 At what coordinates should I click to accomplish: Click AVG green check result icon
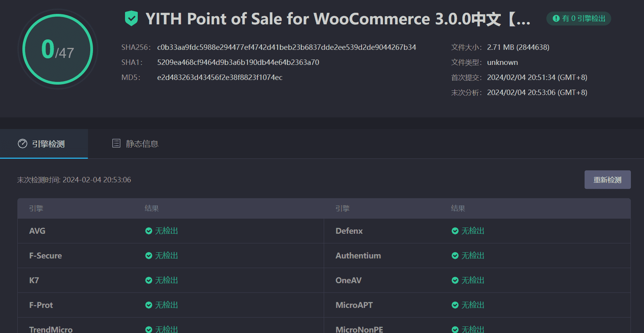149,231
